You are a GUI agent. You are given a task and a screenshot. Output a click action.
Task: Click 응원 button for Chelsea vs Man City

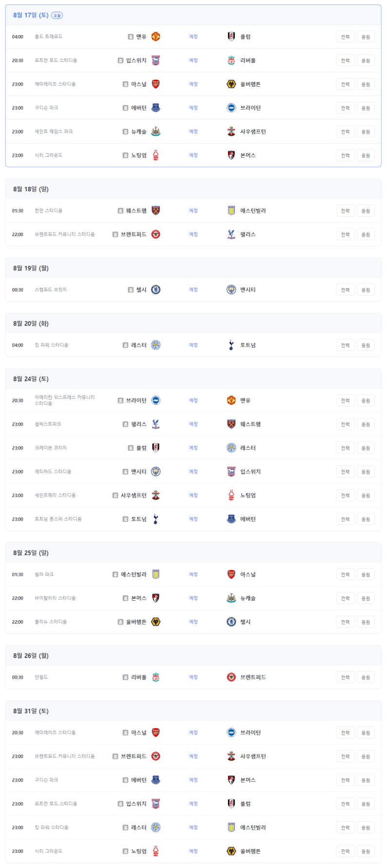pos(366,290)
